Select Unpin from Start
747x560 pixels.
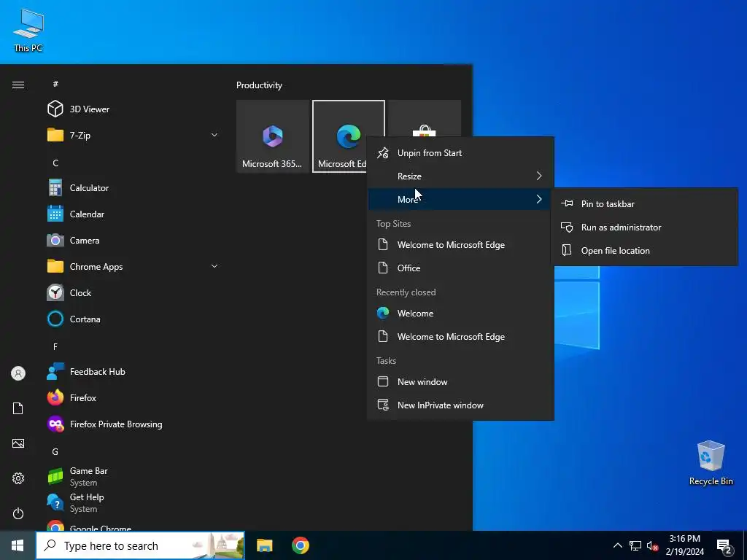(461, 153)
